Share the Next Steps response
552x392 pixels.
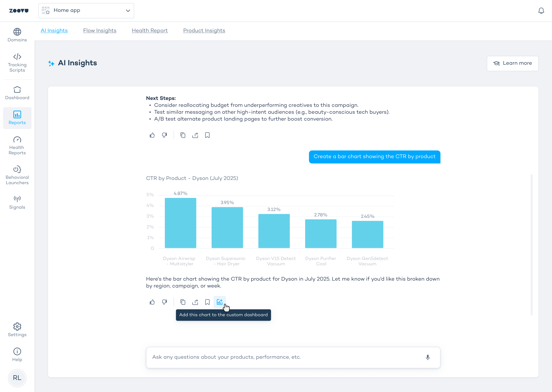tap(195, 135)
